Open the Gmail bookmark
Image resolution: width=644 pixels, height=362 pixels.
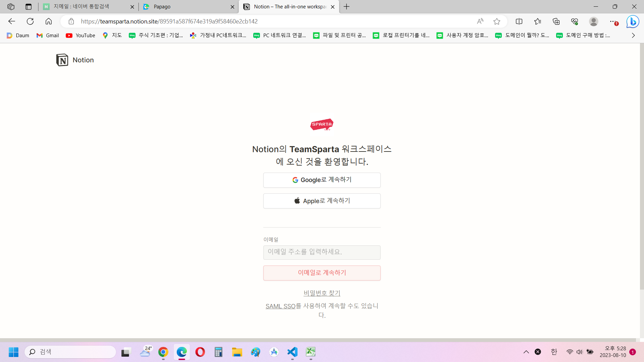tap(48, 36)
